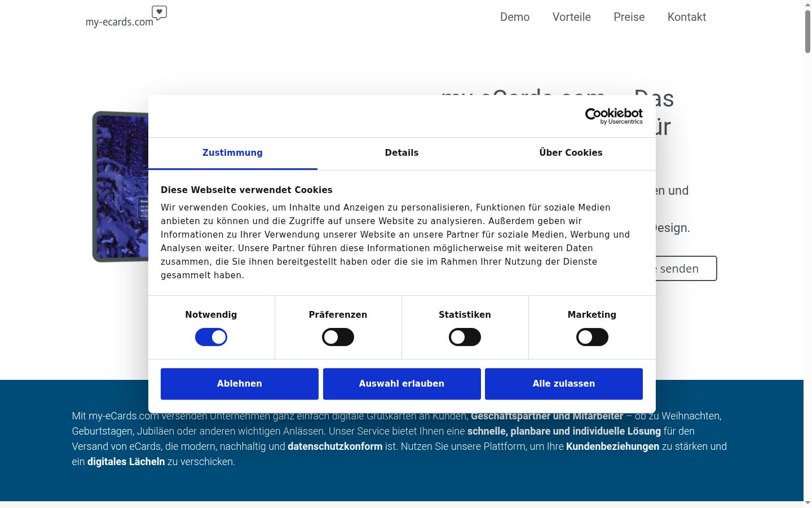The height and width of the screenshot is (508, 812).
Task: Click the Ablehnen button
Action: coord(240,384)
